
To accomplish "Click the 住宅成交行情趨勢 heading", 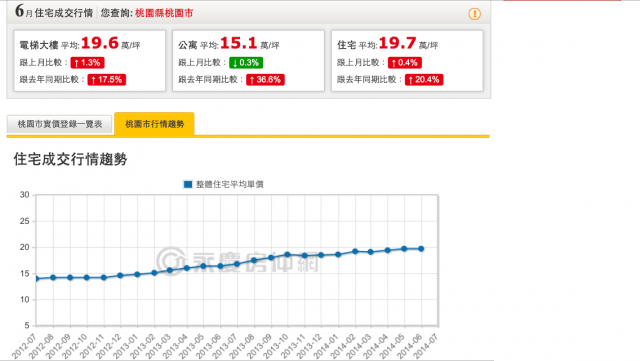I will point(70,159).
